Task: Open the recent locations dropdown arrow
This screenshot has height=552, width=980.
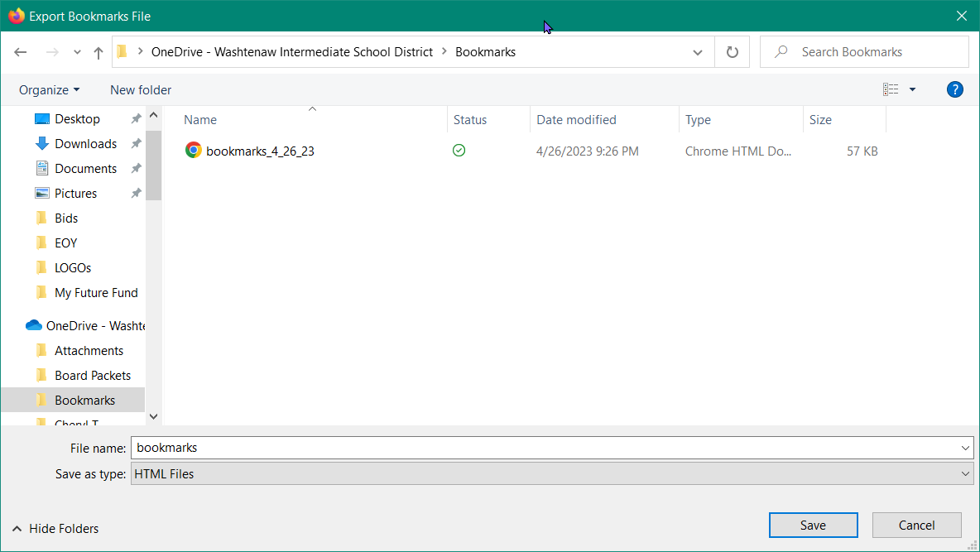Action: click(77, 52)
